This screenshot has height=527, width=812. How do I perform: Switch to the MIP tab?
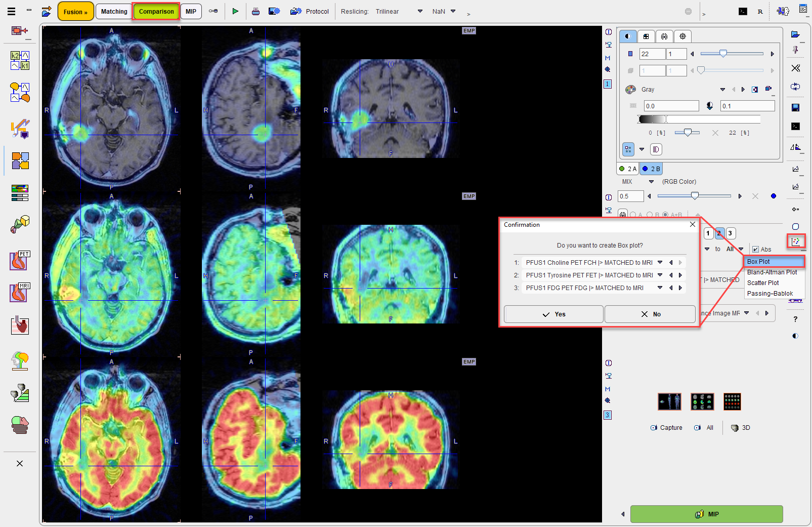pos(191,11)
